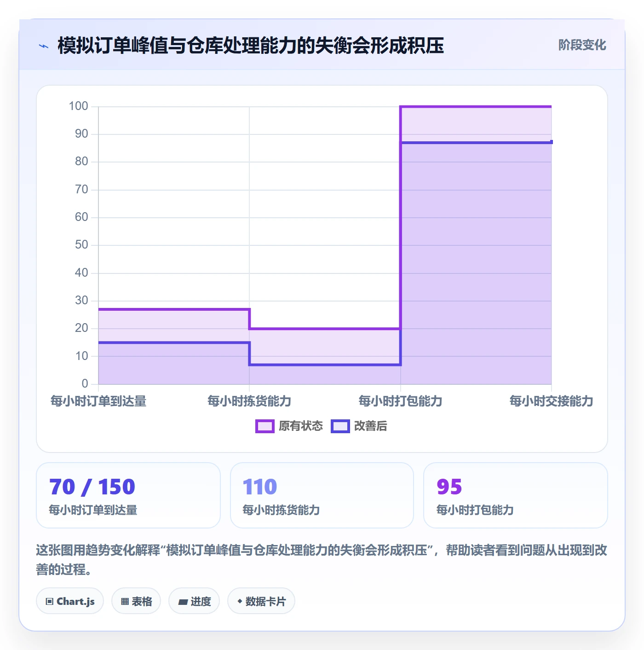This screenshot has height=650, width=644.
Task: Click the 每小时打包能力 x-axis label
Action: point(401,401)
